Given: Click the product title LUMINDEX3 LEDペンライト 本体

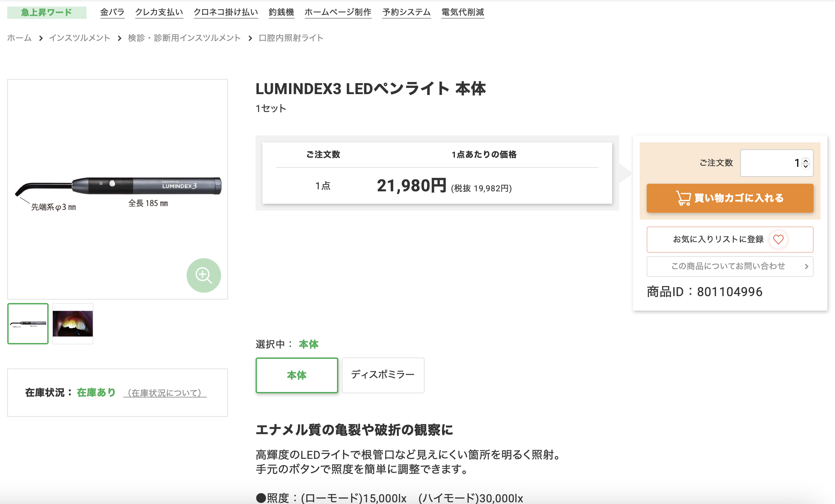Looking at the screenshot, I should point(370,89).
